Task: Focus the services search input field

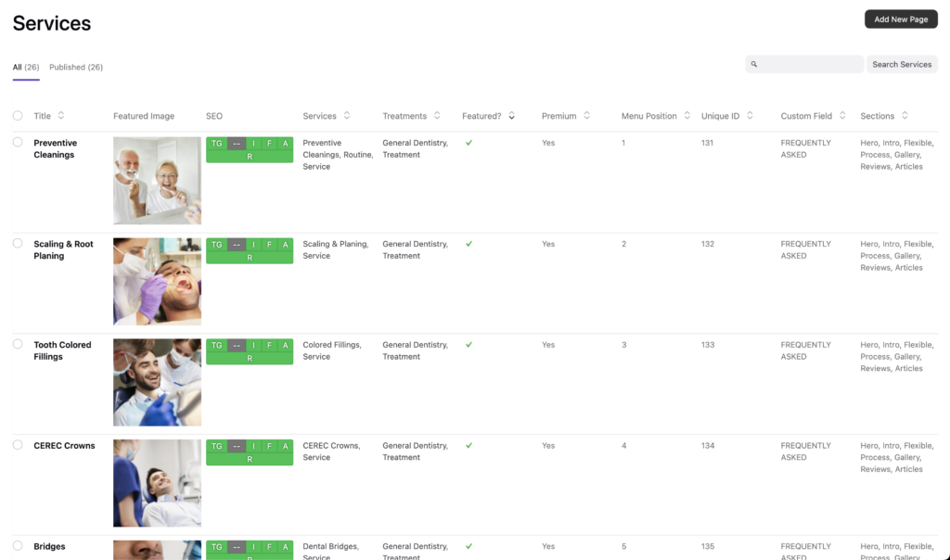Action: [x=804, y=64]
